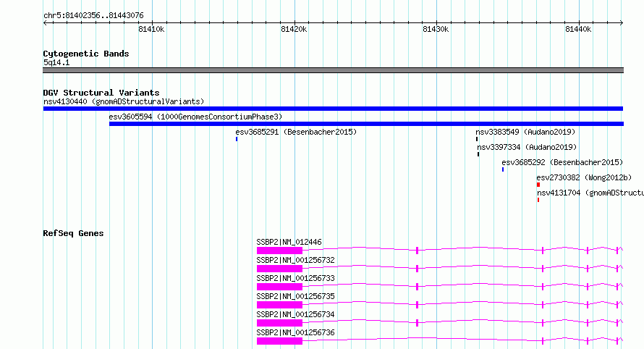
Task: Click the 5q14.1 band label
Action: 56,62
